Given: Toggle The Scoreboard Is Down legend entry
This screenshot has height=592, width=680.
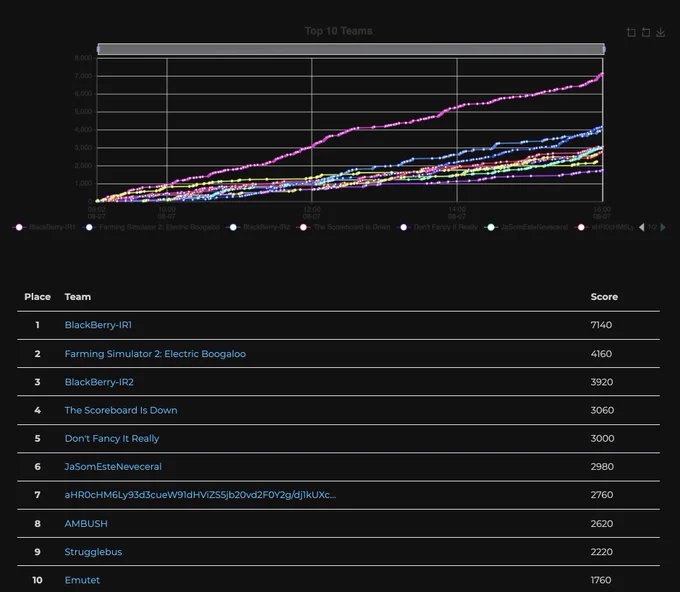Looking at the screenshot, I should point(344,227).
